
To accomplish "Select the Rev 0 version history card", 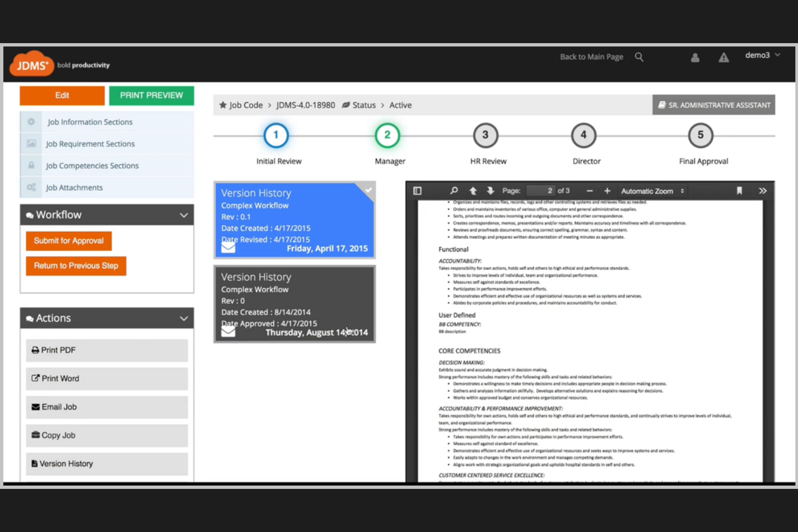I will click(x=294, y=305).
